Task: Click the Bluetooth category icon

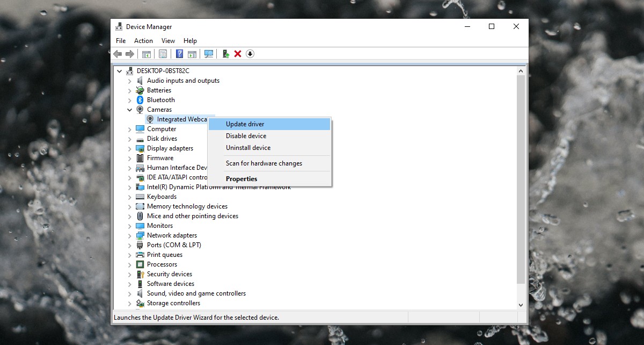Action: click(140, 100)
